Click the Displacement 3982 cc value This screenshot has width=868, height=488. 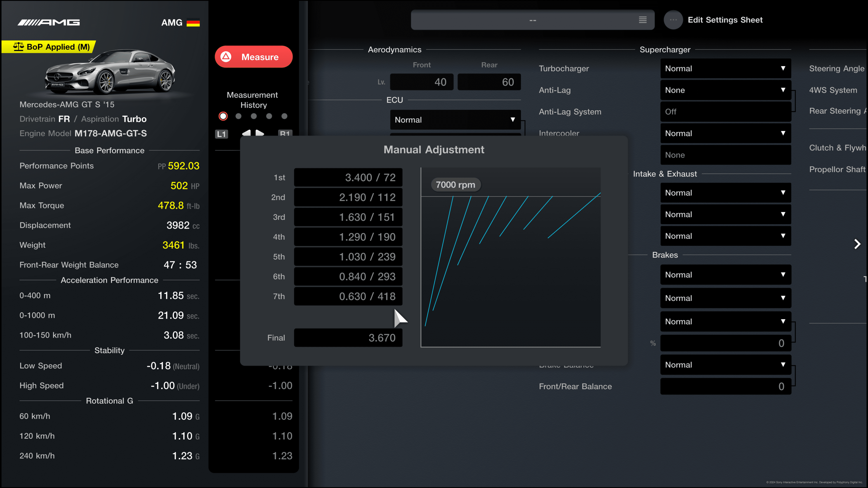pyautogui.click(x=183, y=225)
